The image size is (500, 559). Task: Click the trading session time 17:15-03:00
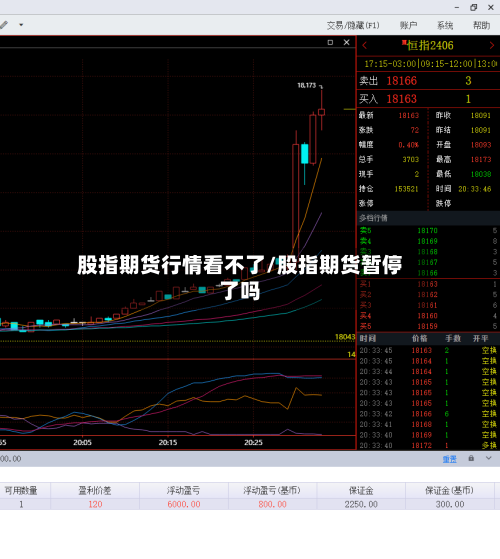390,64
